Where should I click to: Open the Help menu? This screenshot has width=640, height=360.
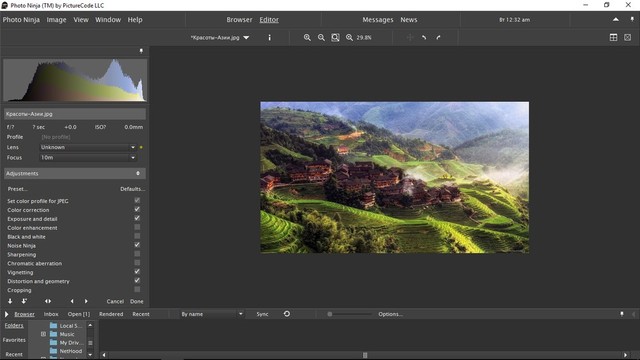[x=135, y=20]
